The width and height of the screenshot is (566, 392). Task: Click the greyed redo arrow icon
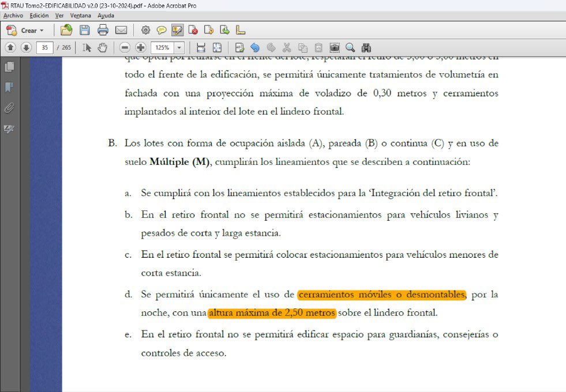(271, 48)
